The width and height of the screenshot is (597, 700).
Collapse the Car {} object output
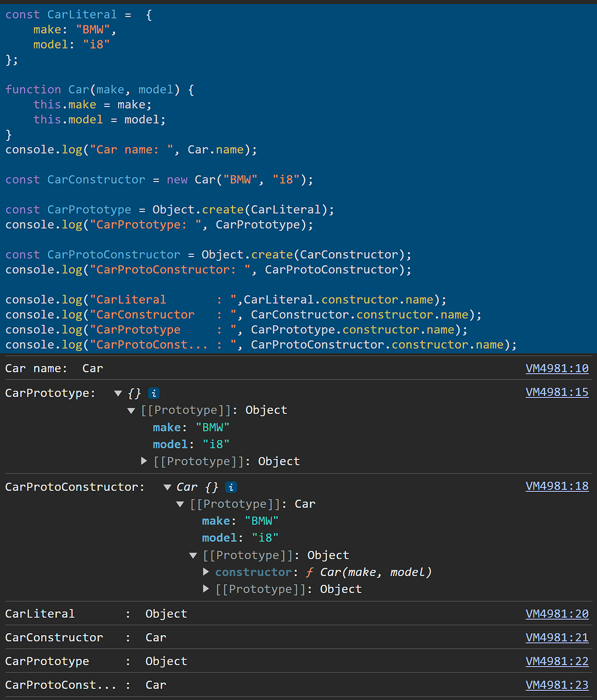click(167, 487)
